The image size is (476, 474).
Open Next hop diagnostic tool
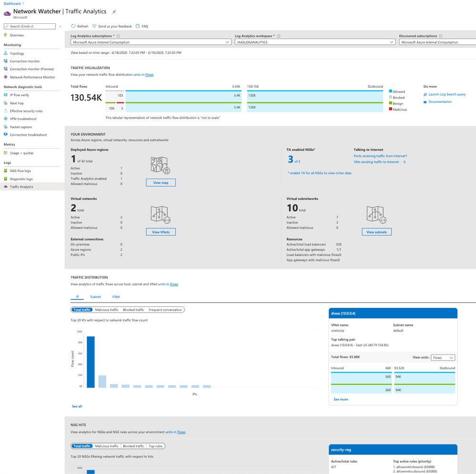tap(17, 103)
